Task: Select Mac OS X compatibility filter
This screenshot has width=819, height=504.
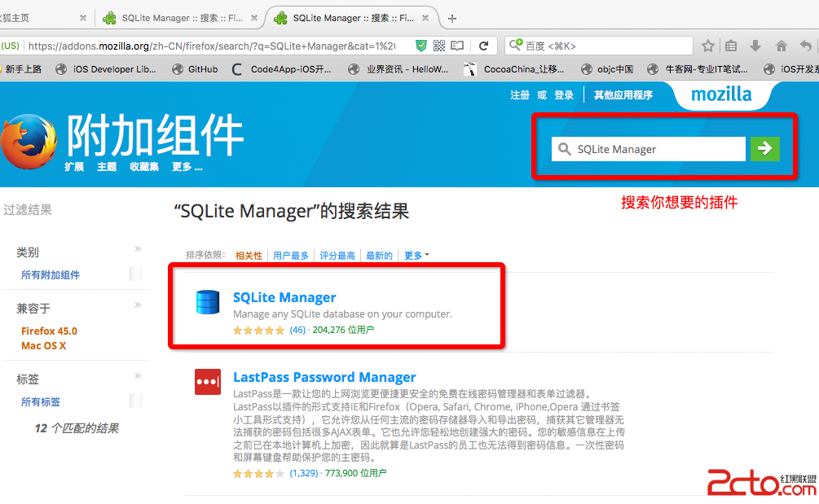Action: [x=43, y=345]
